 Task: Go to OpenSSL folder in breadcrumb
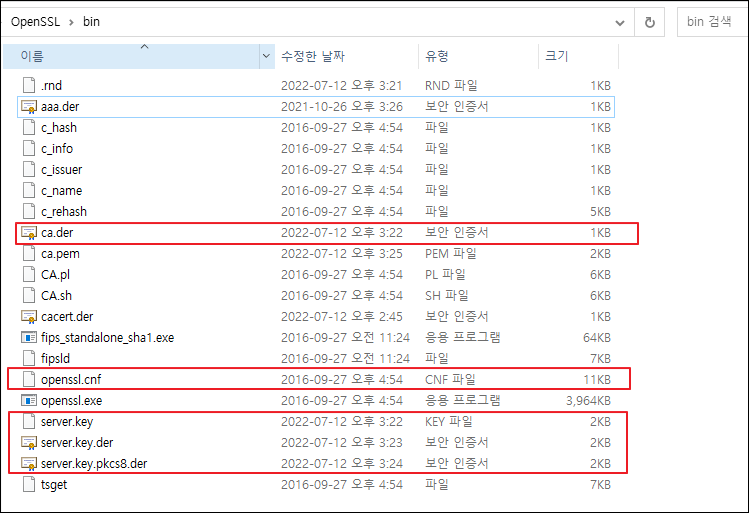35,22
